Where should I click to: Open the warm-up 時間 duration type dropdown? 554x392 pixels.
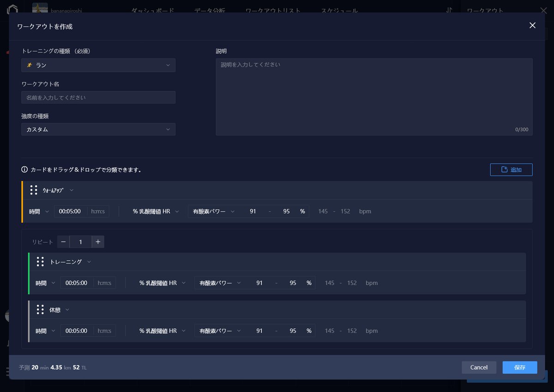(39, 211)
